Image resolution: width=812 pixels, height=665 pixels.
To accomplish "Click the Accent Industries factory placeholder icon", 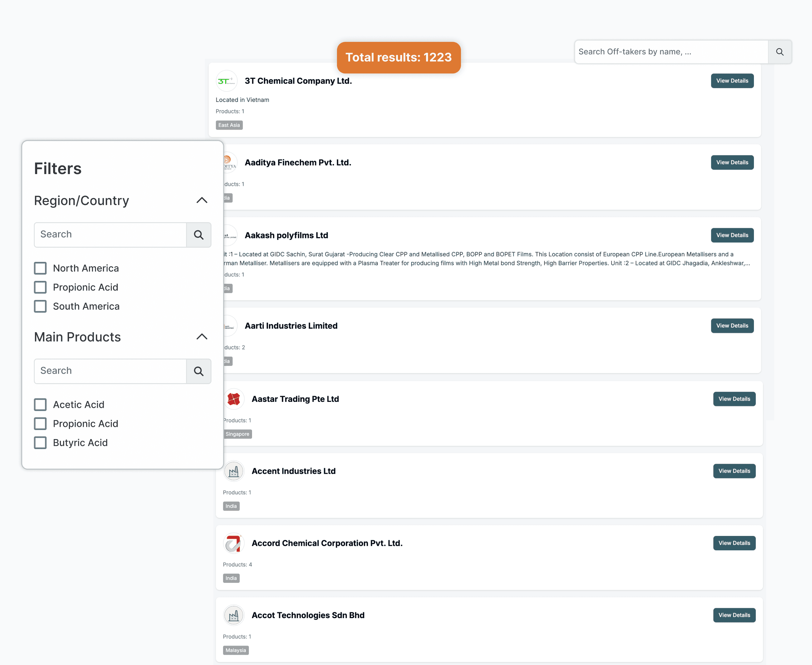I will tap(234, 471).
